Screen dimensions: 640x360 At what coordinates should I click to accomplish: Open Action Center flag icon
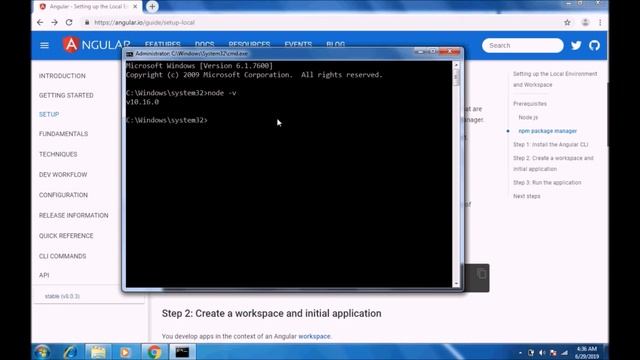point(553,353)
